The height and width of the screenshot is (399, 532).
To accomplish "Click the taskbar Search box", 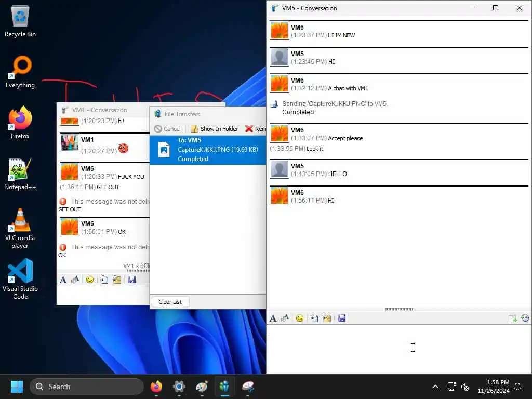I will (x=87, y=387).
